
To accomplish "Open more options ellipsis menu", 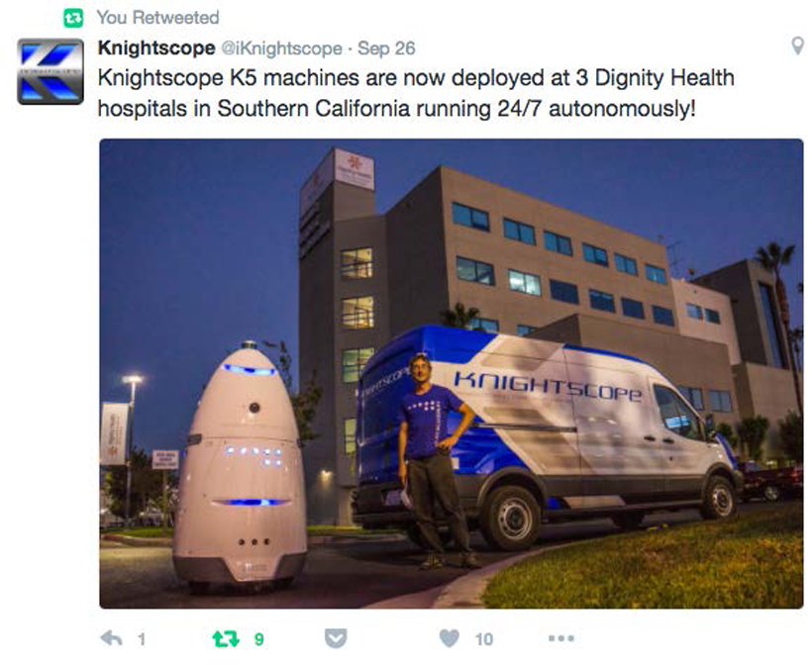I will (x=561, y=638).
